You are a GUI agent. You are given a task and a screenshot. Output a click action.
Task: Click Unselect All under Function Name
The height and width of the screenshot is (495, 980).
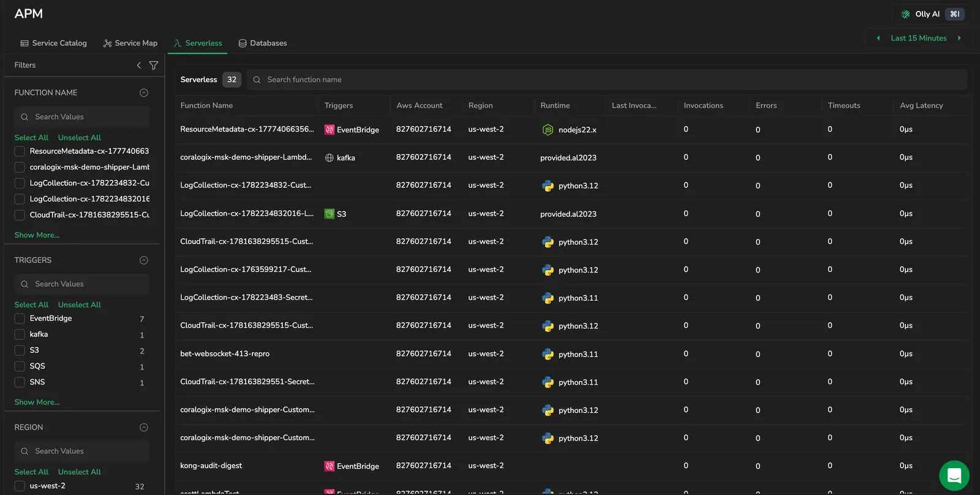(80, 138)
